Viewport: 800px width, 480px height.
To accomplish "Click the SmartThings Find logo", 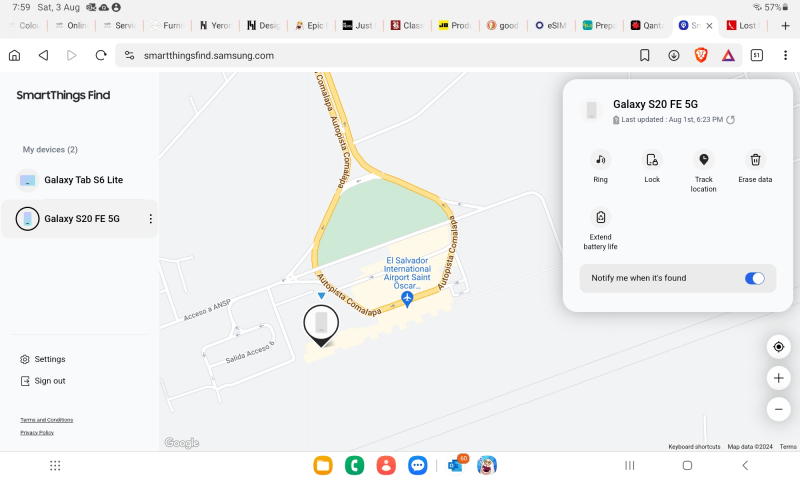I will pos(63,95).
